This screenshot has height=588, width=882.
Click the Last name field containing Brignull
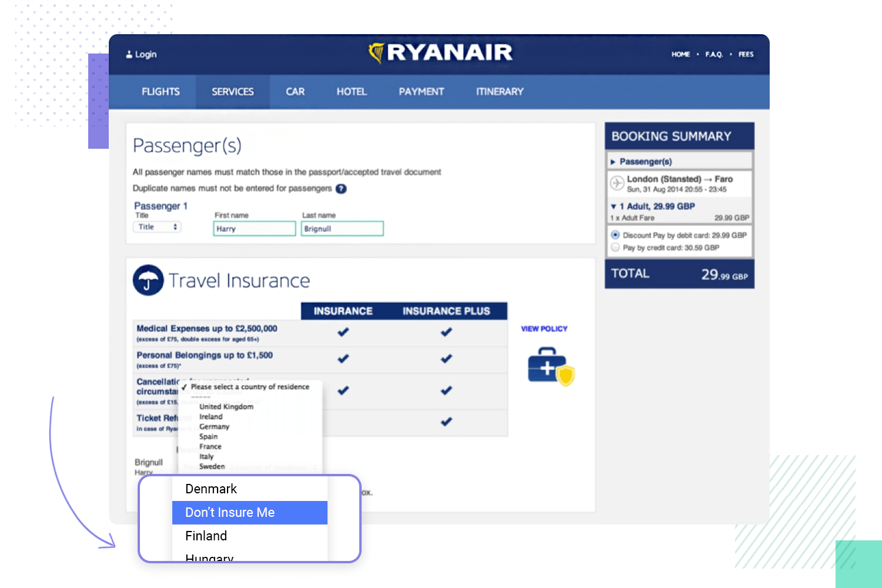(x=342, y=229)
